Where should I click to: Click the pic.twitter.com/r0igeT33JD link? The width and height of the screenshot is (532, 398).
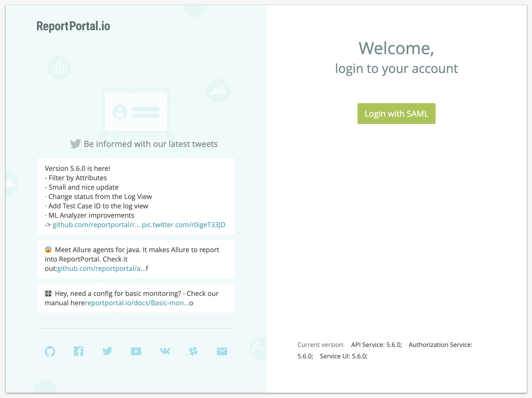[x=184, y=225]
